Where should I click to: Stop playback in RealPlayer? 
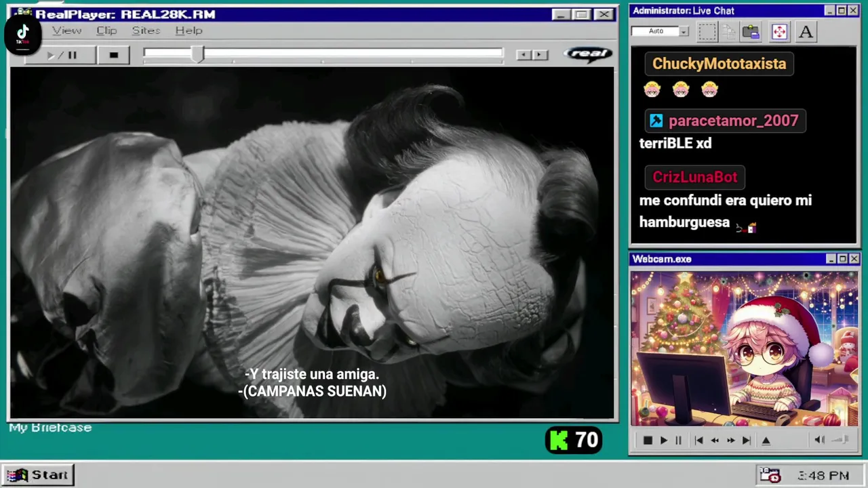[x=113, y=55]
